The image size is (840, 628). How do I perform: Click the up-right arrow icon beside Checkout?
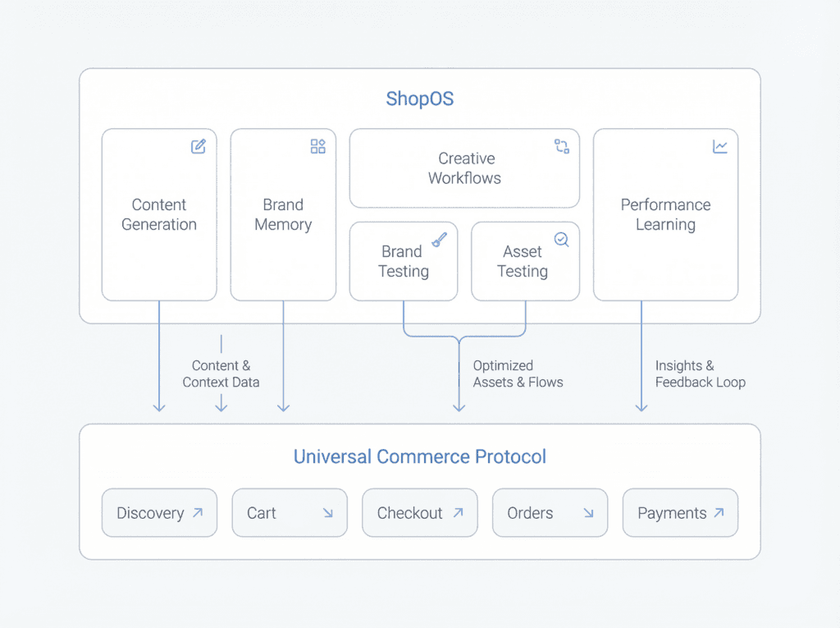[458, 513]
